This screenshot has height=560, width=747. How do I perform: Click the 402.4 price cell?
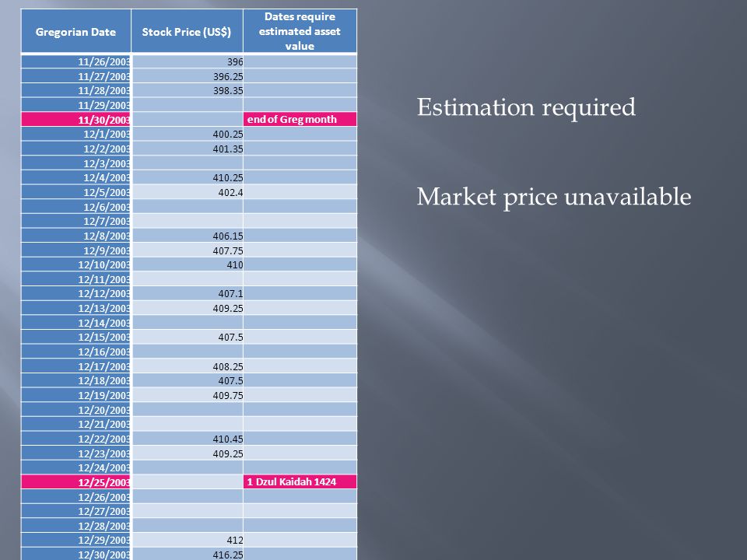[x=187, y=192]
